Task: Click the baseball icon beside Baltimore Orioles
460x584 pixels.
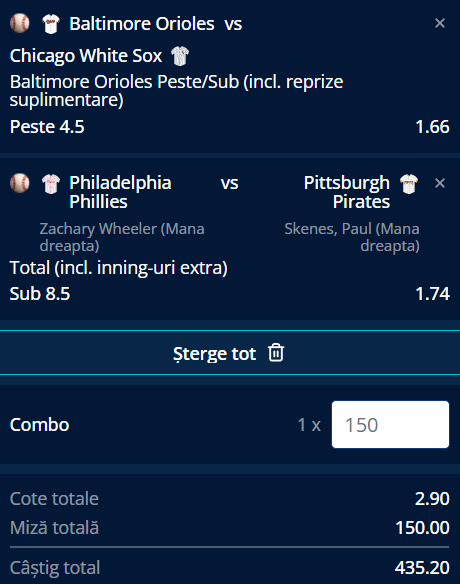Action: click(20, 23)
